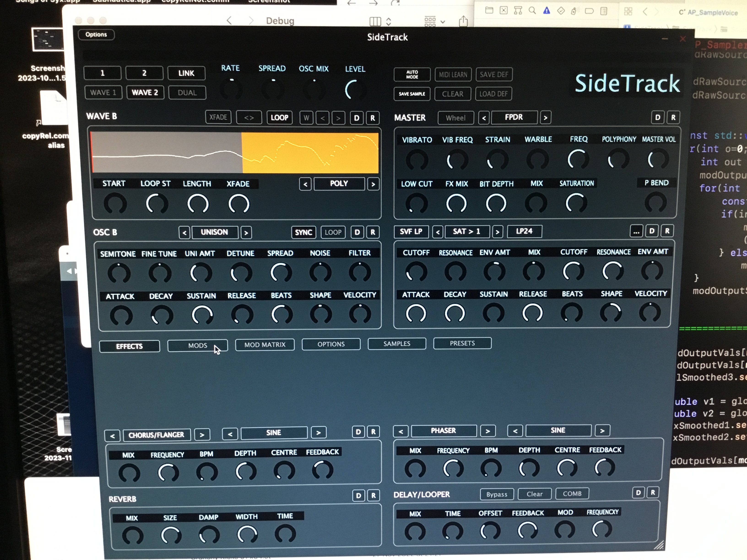Click SAVE DEF button
747x560 pixels.
pyautogui.click(x=494, y=75)
